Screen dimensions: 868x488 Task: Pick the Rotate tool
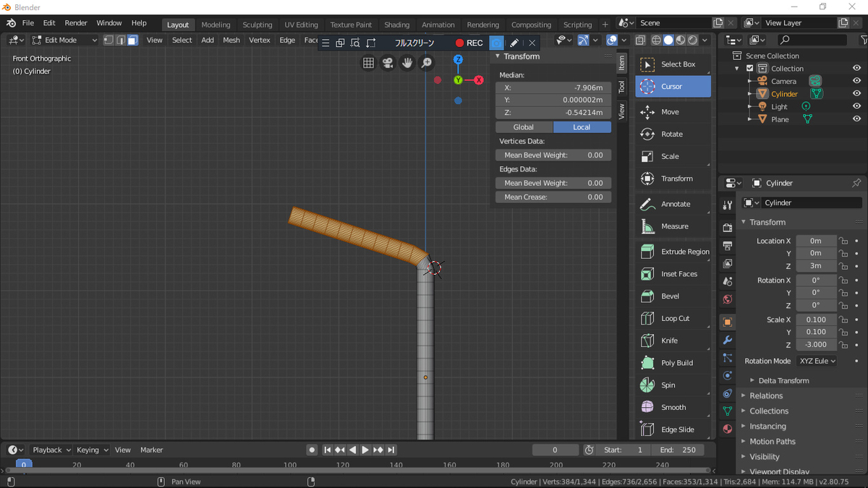[x=673, y=134]
